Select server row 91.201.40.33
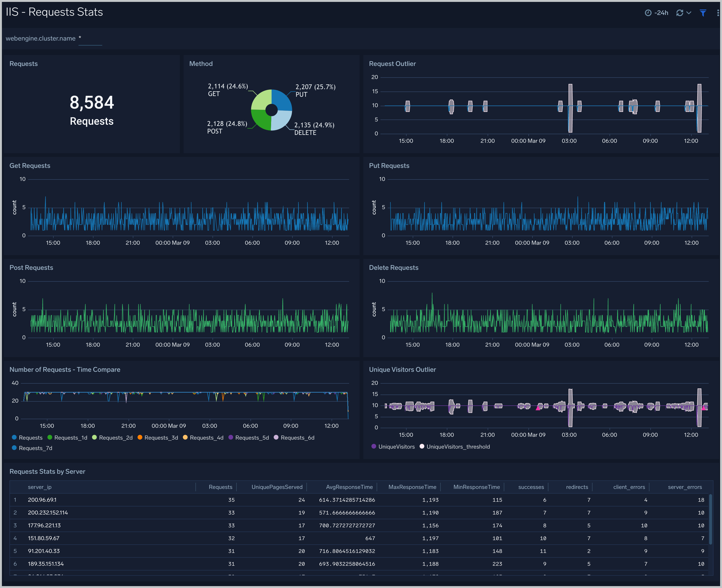 pos(359,551)
